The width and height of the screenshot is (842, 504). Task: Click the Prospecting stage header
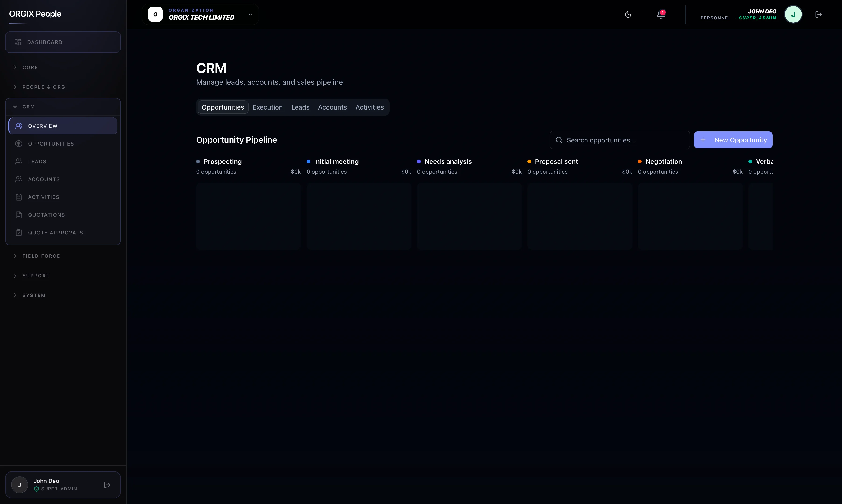(x=223, y=162)
